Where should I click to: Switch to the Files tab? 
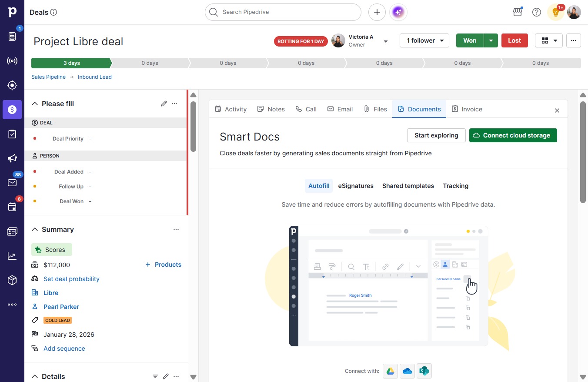click(375, 109)
